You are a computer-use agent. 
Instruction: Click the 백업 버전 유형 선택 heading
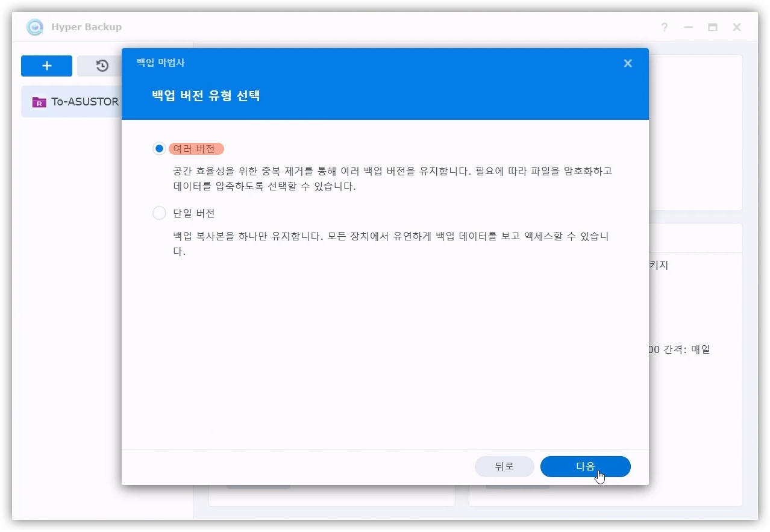pyautogui.click(x=205, y=96)
